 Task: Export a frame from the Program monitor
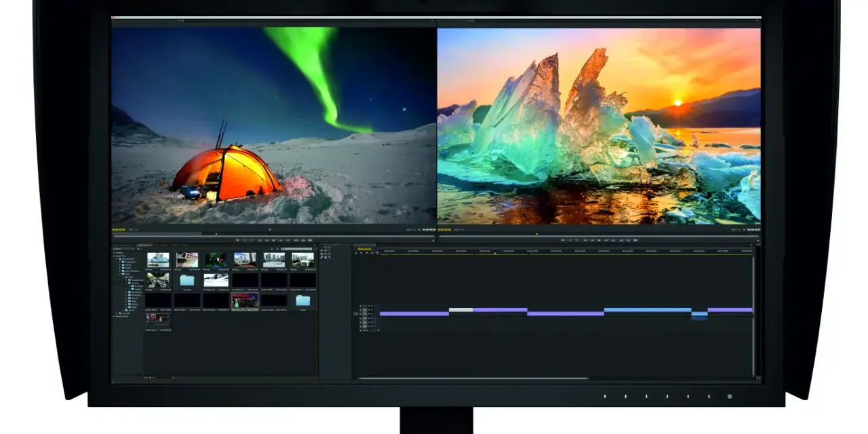click(x=635, y=240)
